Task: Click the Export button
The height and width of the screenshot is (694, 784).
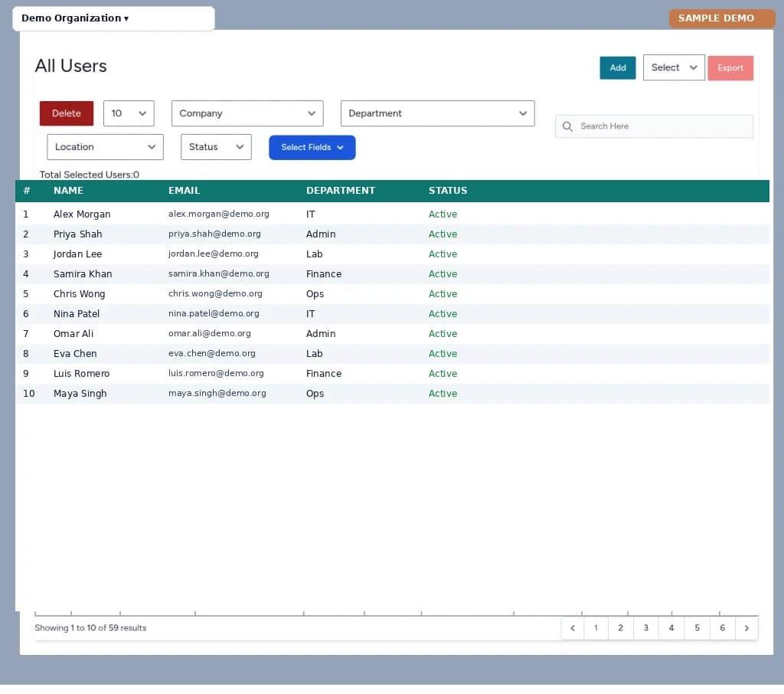Action: (730, 67)
